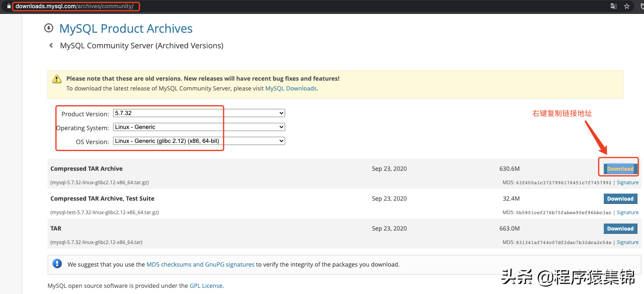The width and height of the screenshot is (644, 294).
Task: Download the Compressed TAR Archive, Test Suite
Action: pos(620,199)
